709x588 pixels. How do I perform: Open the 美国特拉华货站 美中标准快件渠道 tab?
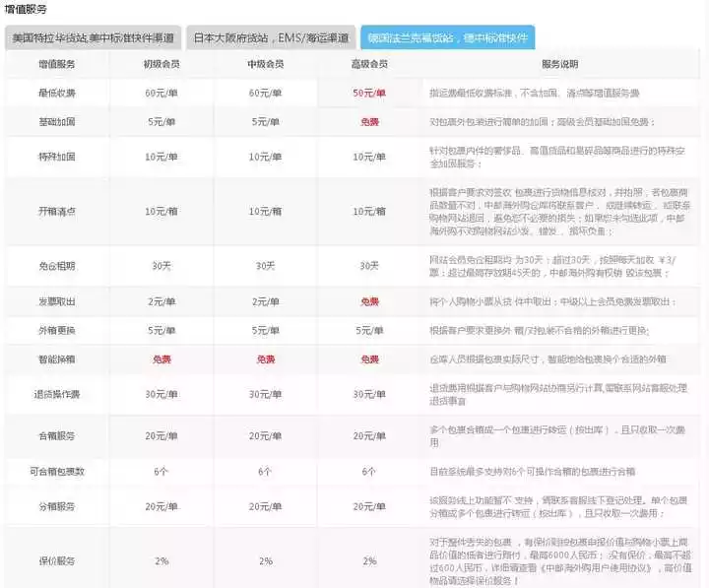click(x=93, y=37)
